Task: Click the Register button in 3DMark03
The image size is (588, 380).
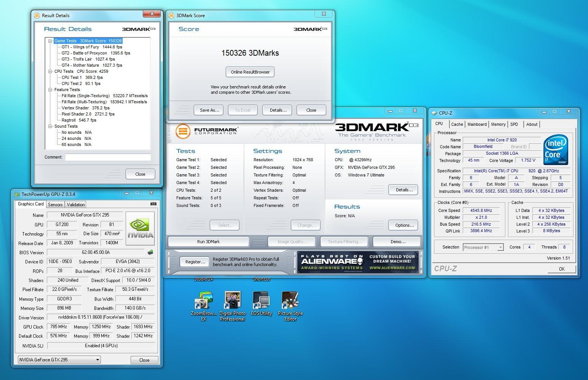Action: [195, 262]
